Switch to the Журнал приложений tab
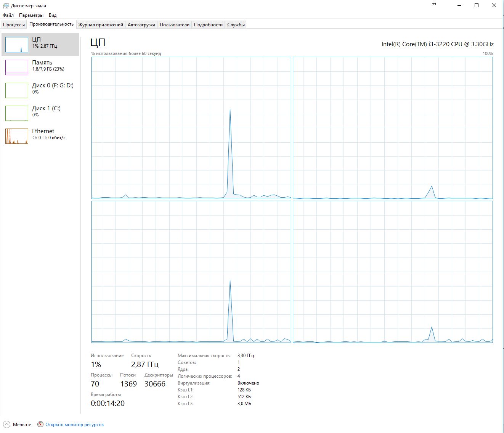The width and height of the screenshot is (504, 433). click(x=101, y=25)
